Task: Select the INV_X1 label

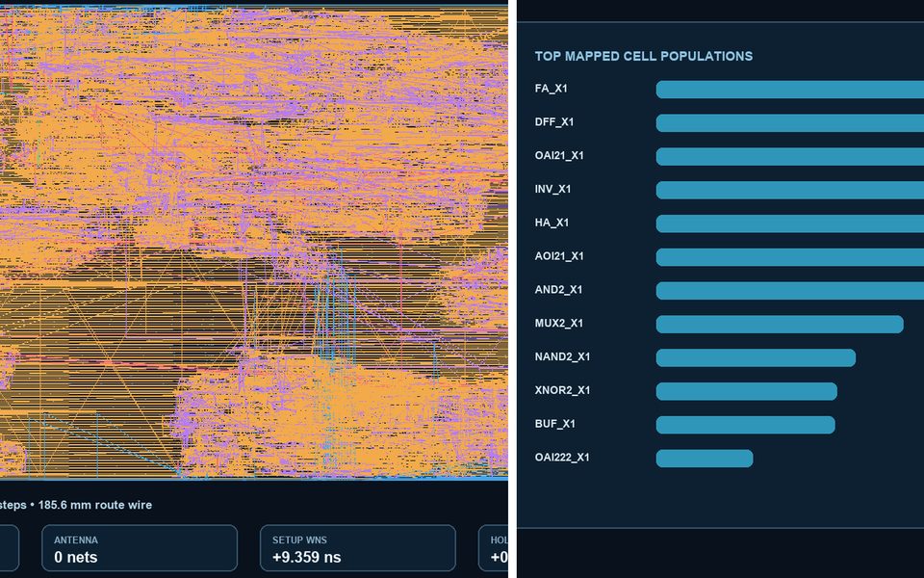Action: [552, 190]
